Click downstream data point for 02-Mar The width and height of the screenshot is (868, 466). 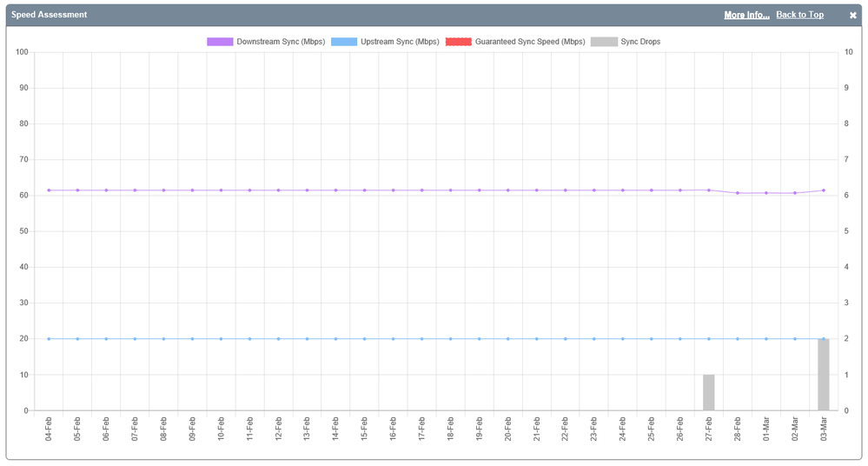[795, 193]
